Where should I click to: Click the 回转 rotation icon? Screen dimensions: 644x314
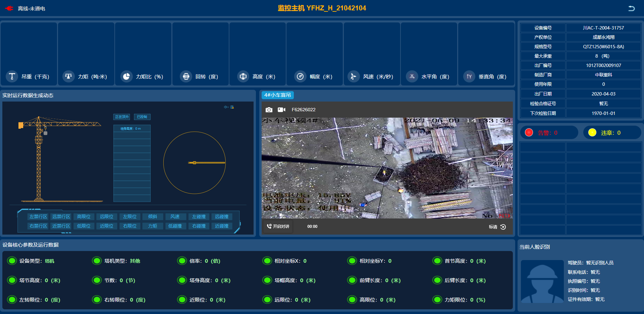[186, 76]
